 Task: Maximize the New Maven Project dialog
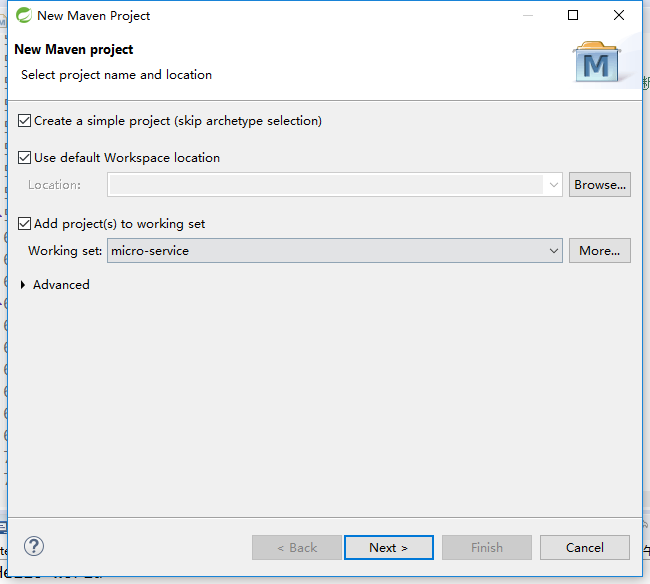pyautogui.click(x=573, y=15)
